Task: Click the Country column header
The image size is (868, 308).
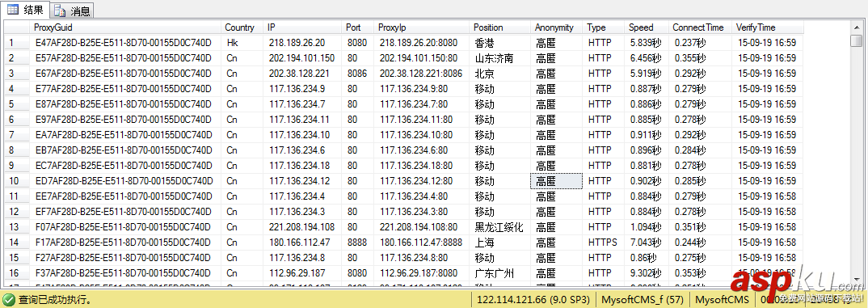Action: [x=242, y=27]
